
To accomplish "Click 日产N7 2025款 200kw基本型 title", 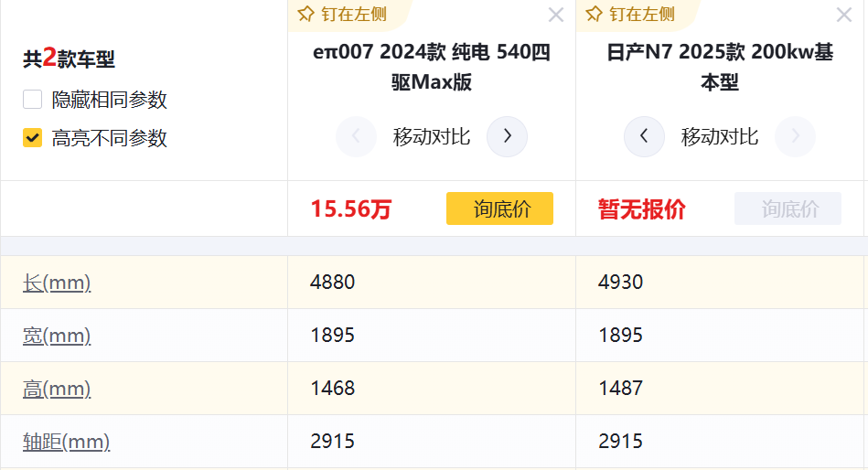I will pyautogui.click(x=720, y=67).
